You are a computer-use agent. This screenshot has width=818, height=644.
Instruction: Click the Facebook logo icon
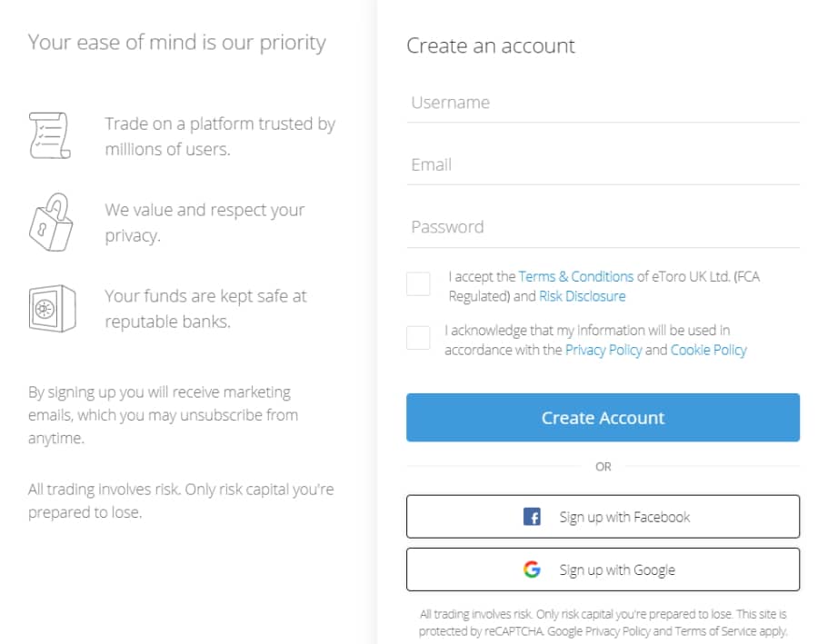click(532, 517)
